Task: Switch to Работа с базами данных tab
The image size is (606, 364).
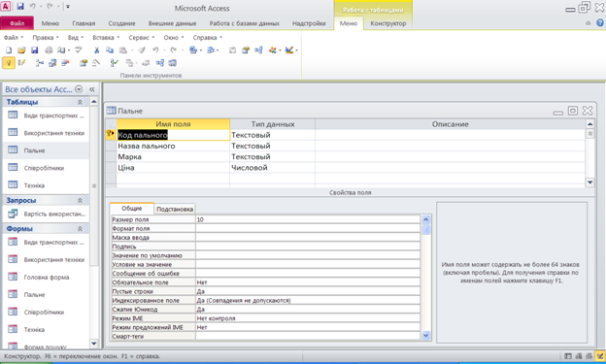Action: (245, 23)
